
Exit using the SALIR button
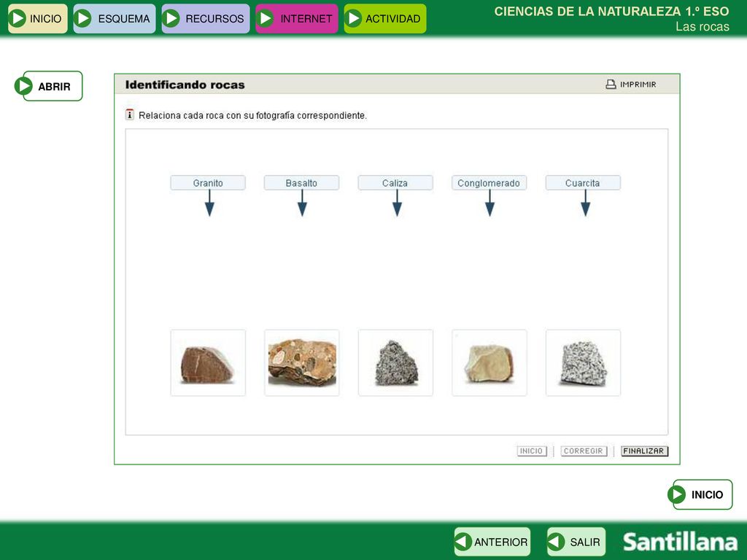576,542
